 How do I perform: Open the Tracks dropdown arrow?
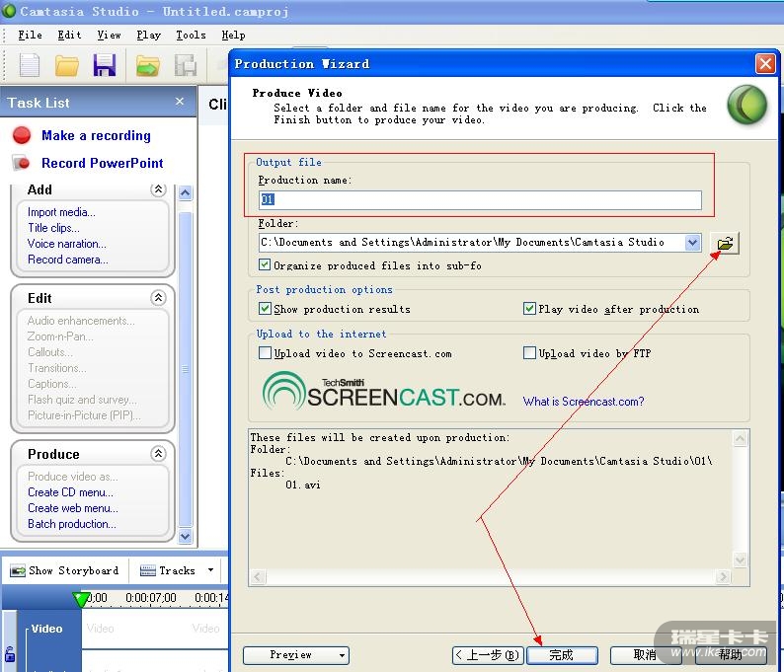[x=210, y=570]
